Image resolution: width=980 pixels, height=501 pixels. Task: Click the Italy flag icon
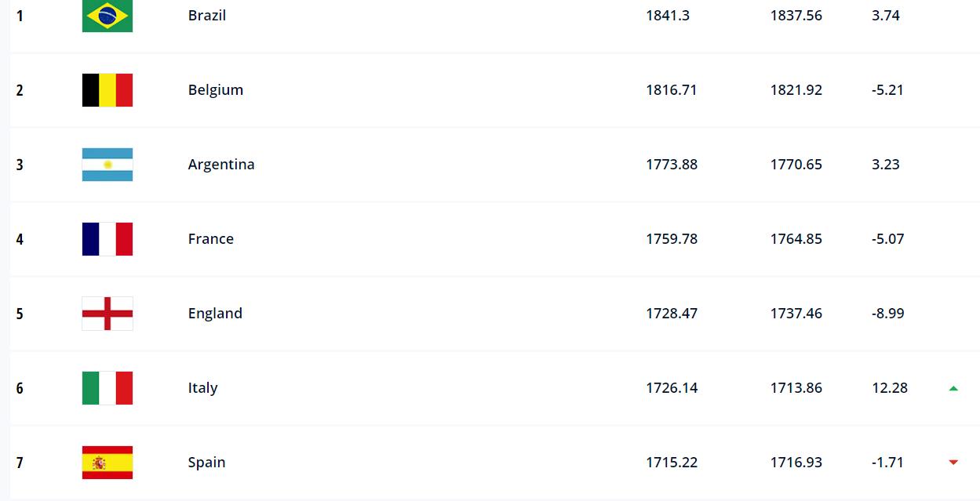pos(107,388)
